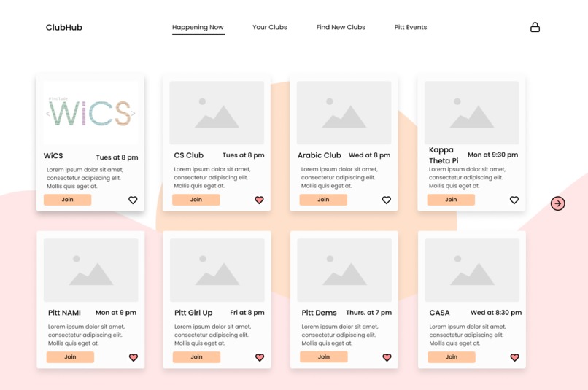The image size is (588, 390).
Task: Click the 'Wed at 8:30 pm' time
Action: pos(496,313)
